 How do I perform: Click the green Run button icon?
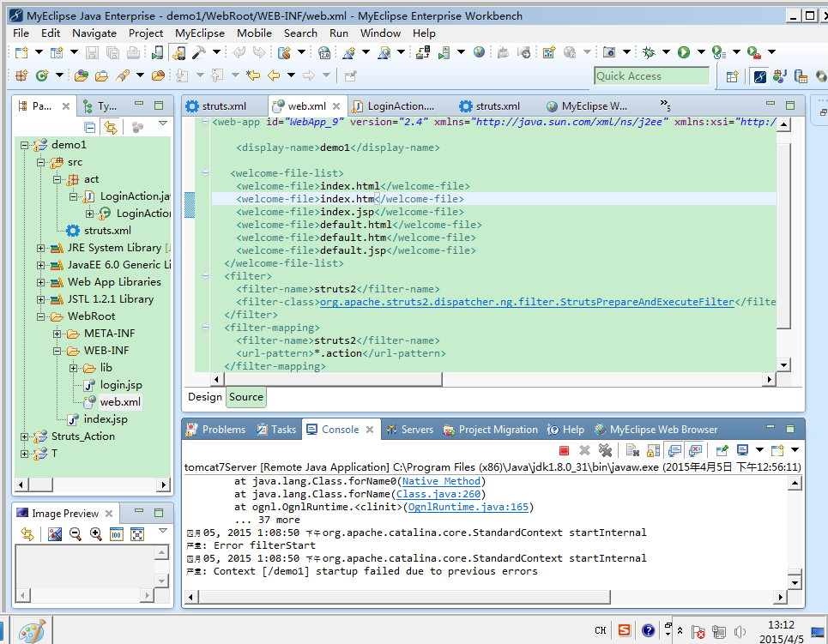(684, 52)
